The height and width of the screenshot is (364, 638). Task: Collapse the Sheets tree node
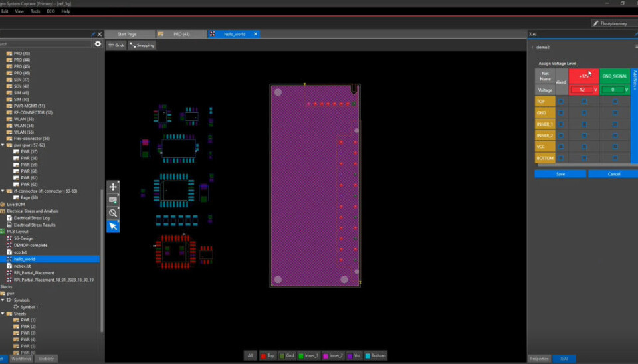click(3, 314)
